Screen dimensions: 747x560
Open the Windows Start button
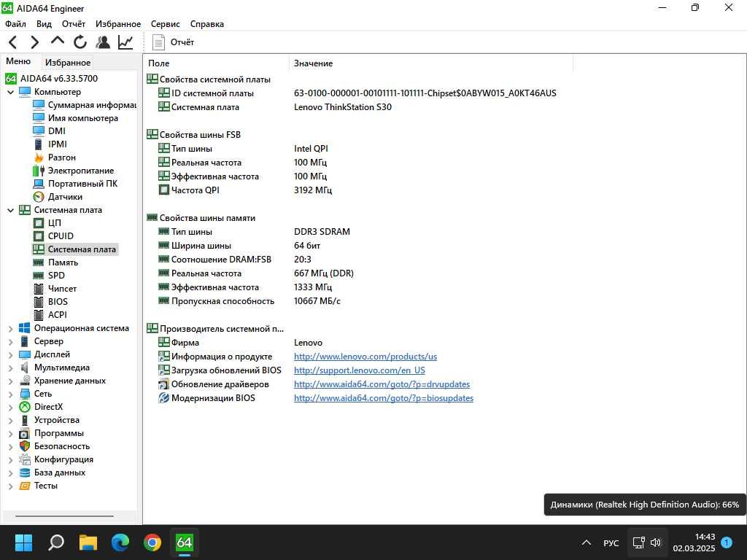(23, 542)
